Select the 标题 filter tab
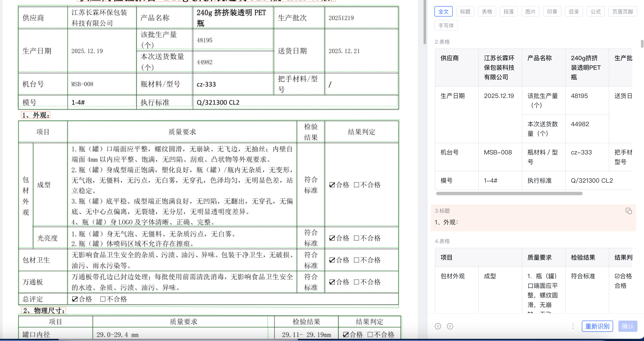Viewport: 644px width, 341px height. (x=465, y=12)
